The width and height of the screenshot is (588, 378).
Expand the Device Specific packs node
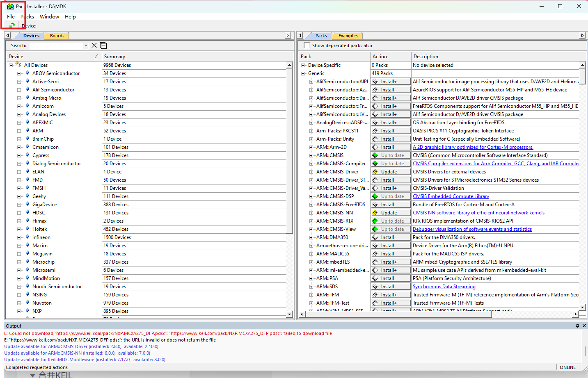303,65
